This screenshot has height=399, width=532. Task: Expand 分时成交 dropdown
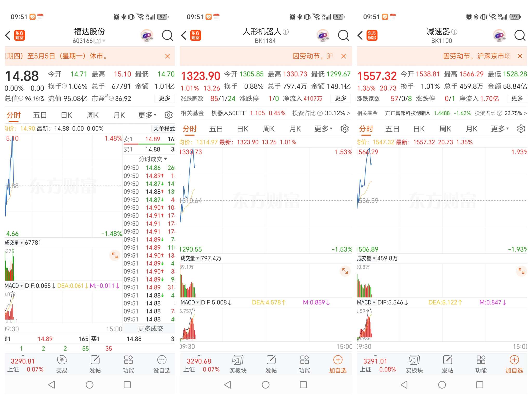coord(153,159)
